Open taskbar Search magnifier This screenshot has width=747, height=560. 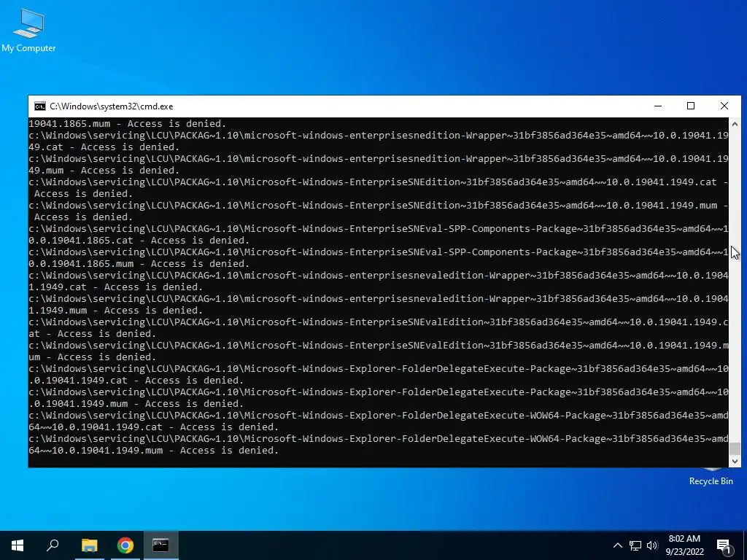pos(53,545)
